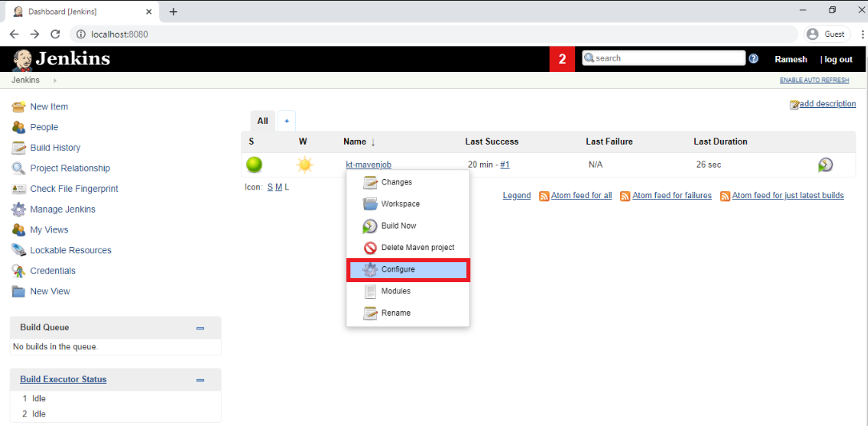Add a new view with the plus tab
This screenshot has width=868, height=426.
click(286, 121)
